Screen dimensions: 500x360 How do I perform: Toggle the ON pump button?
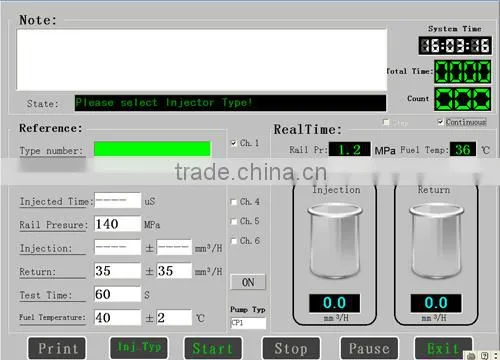pos(248,282)
